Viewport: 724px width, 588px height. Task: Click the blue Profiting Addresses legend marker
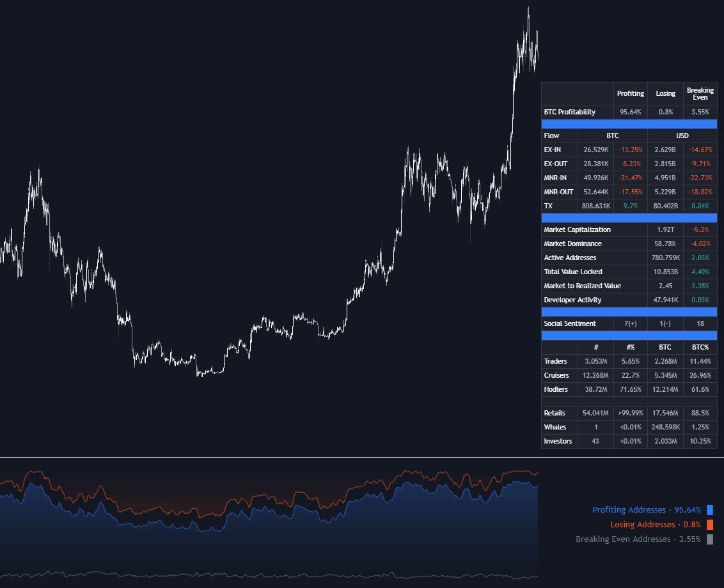(709, 510)
